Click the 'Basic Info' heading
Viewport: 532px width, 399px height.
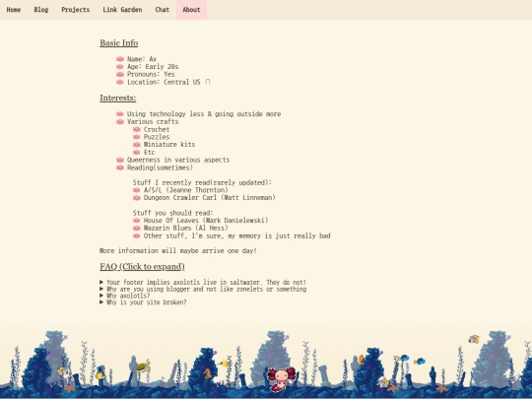[119, 43]
